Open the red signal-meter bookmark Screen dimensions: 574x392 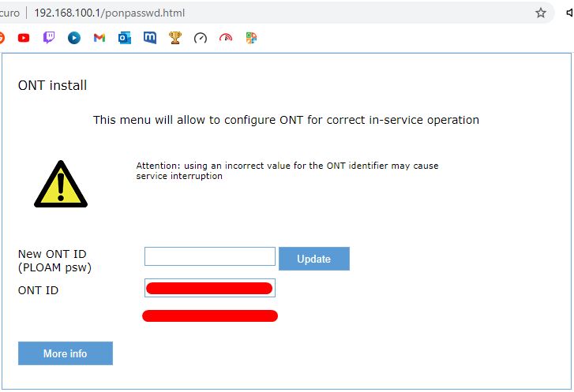(x=226, y=38)
